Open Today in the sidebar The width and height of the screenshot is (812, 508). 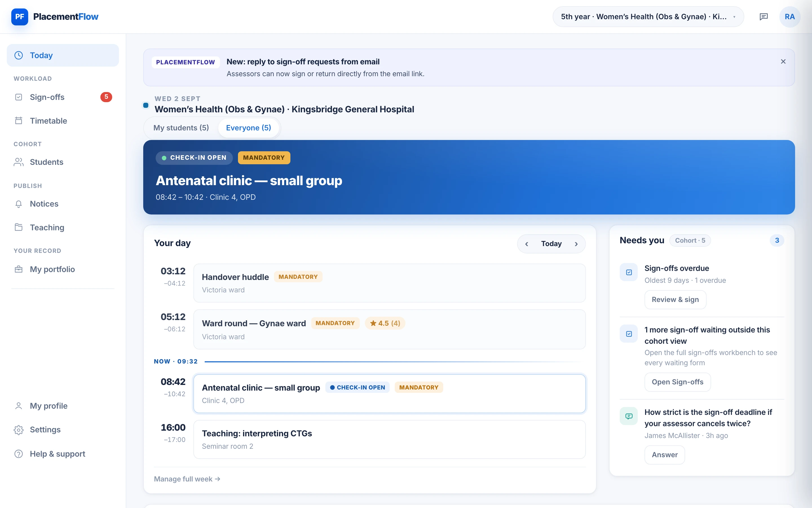point(63,55)
